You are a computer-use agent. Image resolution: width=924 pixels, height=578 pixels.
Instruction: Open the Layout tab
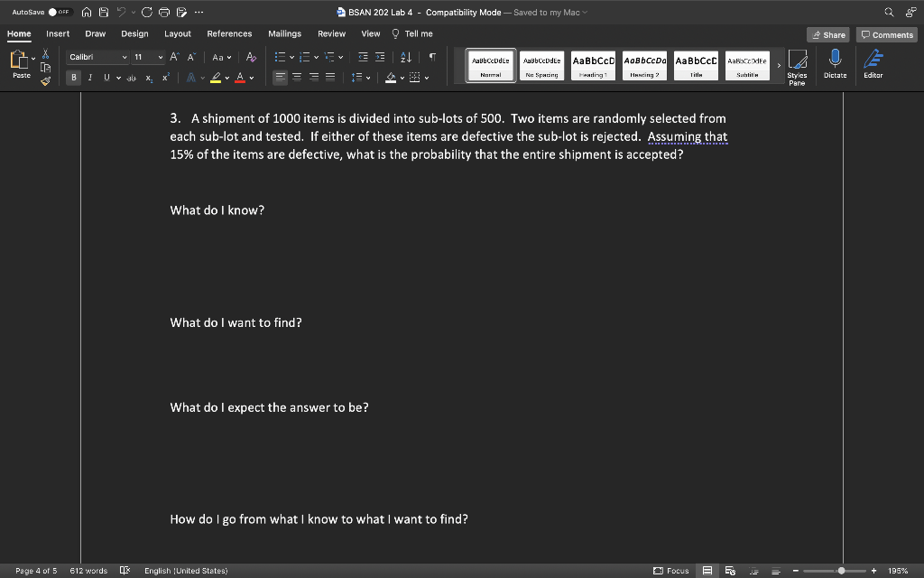(x=178, y=33)
